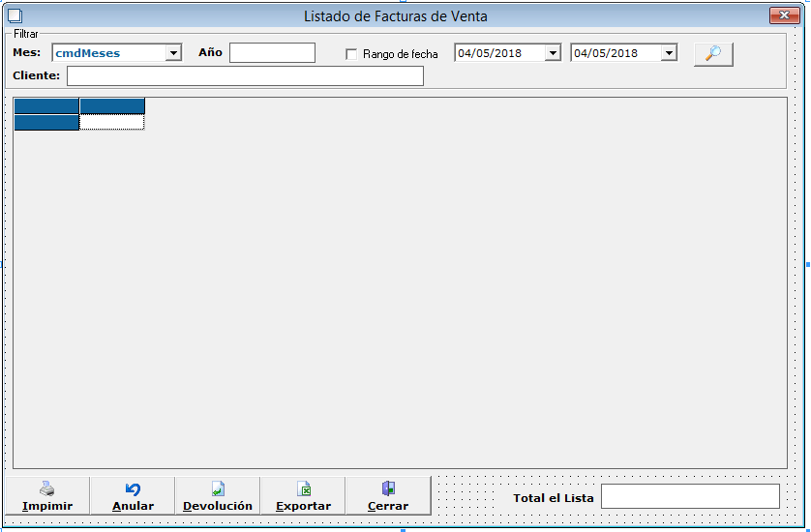The image size is (811, 532).
Task: Expand the end date picker dropdown
Action: coord(669,53)
